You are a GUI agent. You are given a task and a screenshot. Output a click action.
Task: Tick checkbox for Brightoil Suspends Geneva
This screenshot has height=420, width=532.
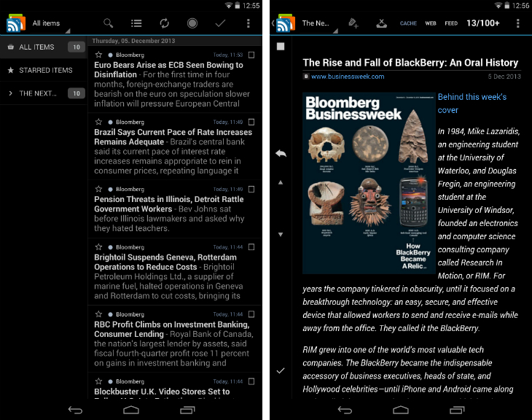click(251, 247)
